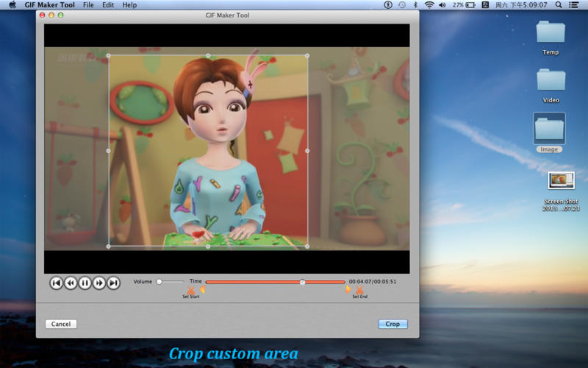The width and height of the screenshot is (588, 368).
Task: Click the yellow minimize window button
Action: [x=51, y=15]
